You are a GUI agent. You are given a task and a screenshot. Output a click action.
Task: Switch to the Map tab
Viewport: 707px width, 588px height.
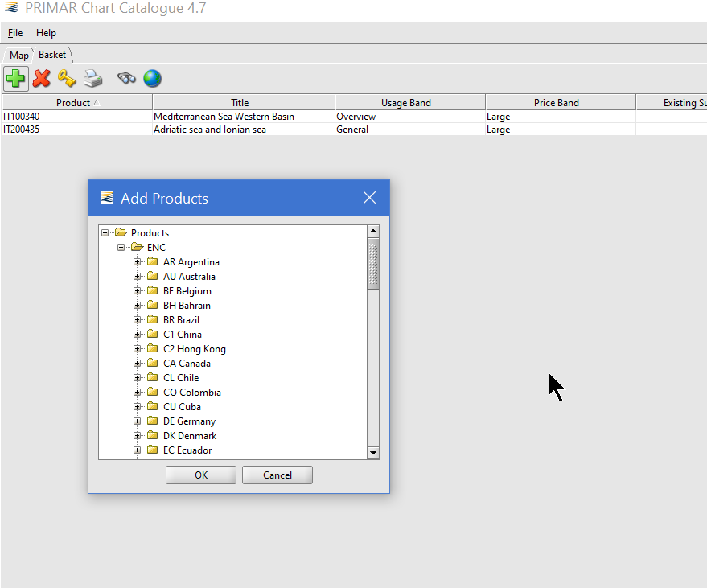(19, 55)
